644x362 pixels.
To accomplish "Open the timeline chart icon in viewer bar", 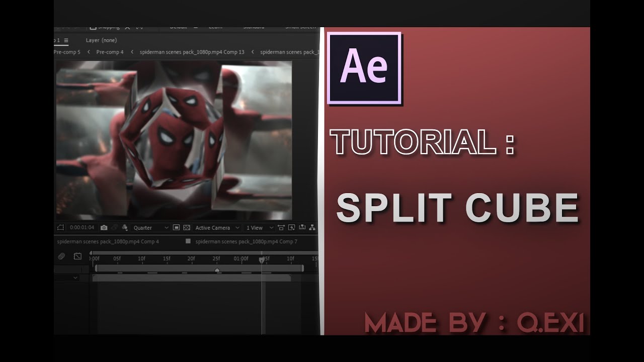I will point(302,228).
